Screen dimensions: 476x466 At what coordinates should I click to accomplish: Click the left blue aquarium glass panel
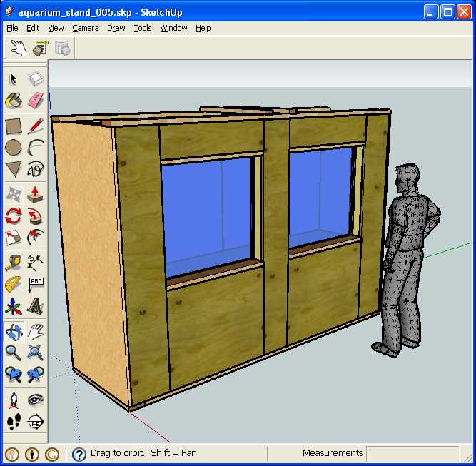(x=207, y=216)
